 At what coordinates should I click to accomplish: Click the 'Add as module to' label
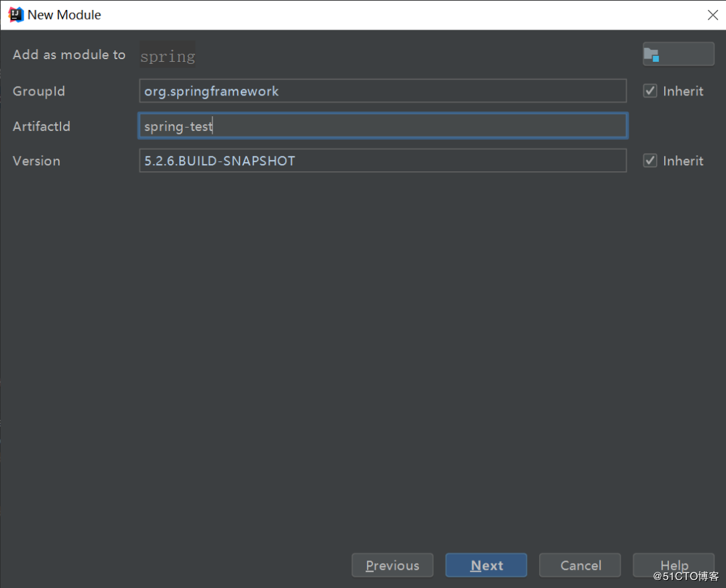69,54
